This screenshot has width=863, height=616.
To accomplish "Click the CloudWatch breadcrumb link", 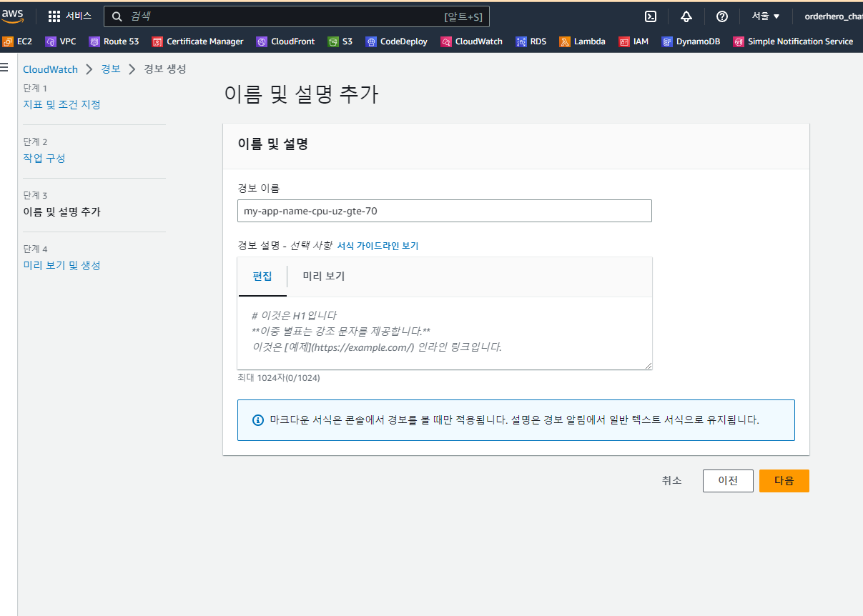I will [x=51, y=69].
